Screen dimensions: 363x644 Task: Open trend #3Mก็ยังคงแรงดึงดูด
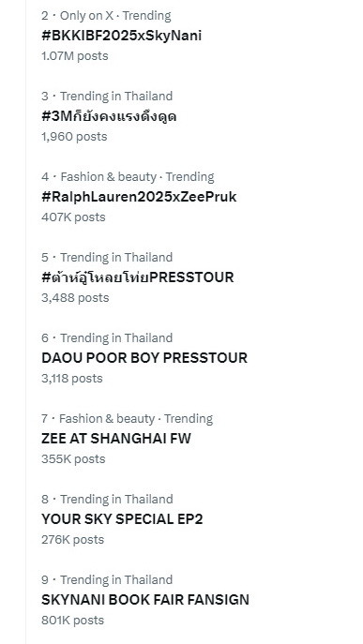pos(109,116)
